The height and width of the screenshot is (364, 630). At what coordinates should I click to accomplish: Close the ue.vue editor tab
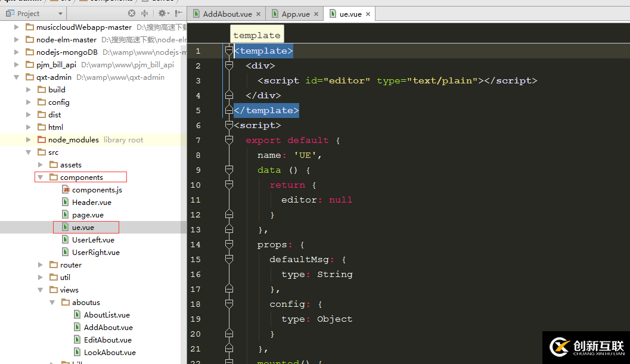pos(368,14)
